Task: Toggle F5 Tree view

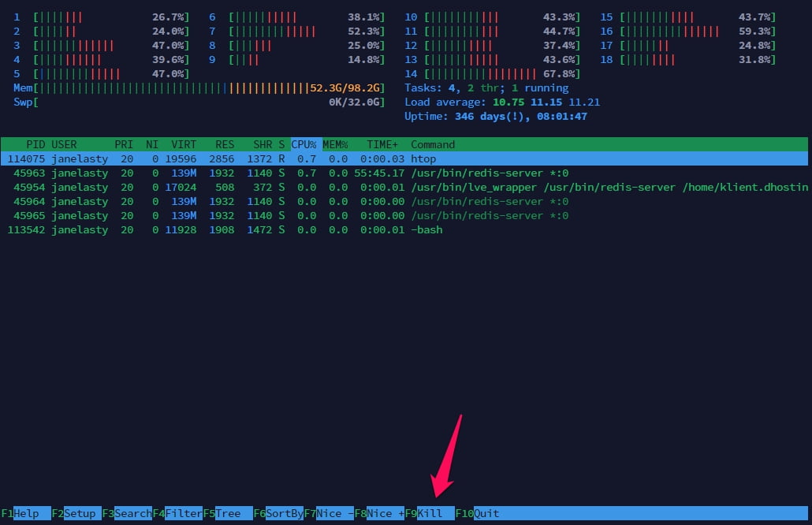Action: (x=228, y=513)
